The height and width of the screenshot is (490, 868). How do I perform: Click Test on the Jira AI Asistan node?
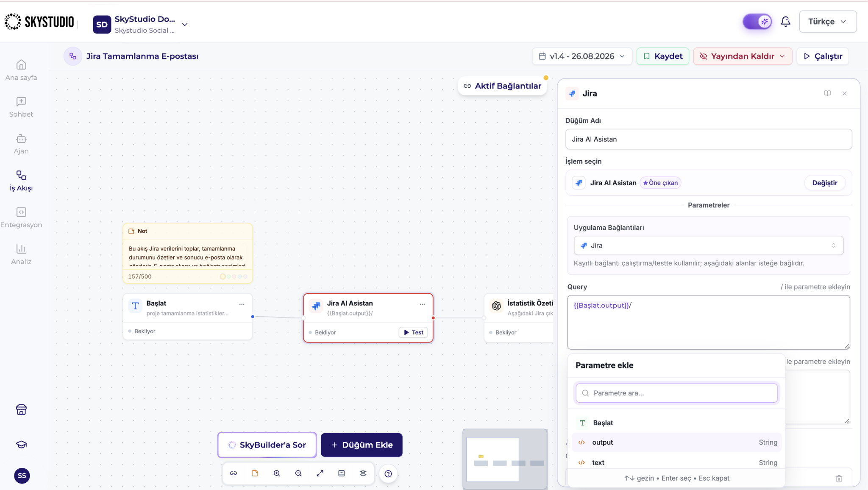click(413, 332)
